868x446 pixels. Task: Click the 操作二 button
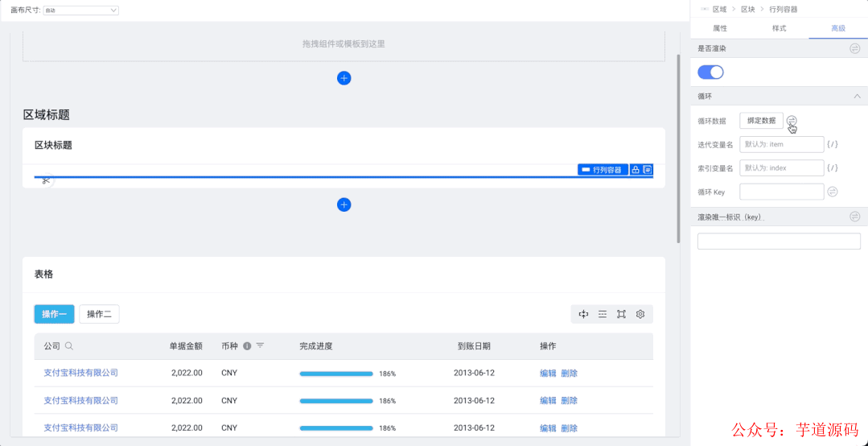point(99,314)
